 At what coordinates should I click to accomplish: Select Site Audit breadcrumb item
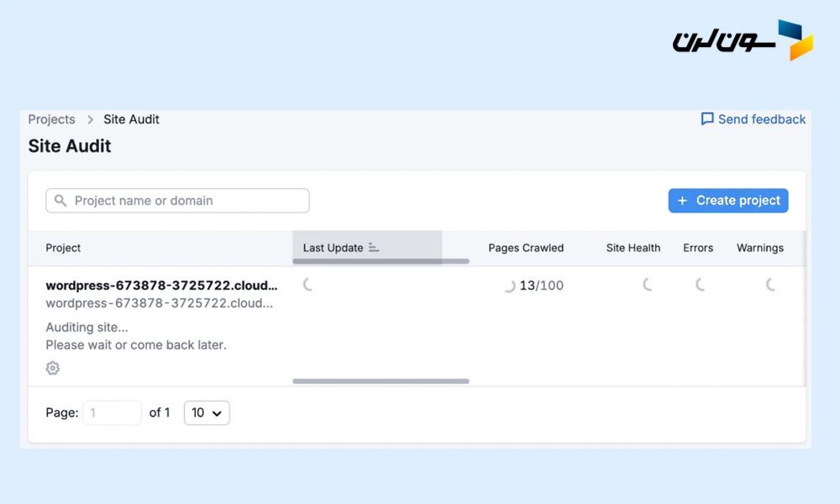pyautogui.click(x=131, y=119)
